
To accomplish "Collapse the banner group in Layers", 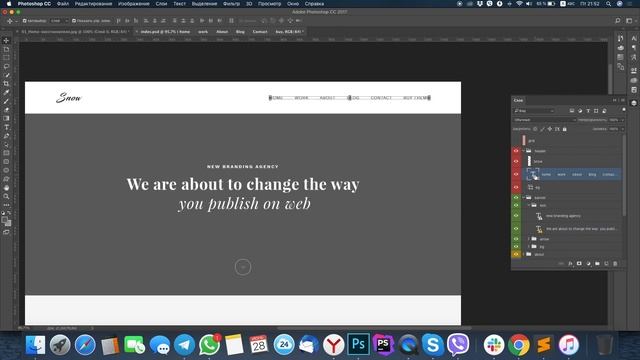I will coord(524,197).
